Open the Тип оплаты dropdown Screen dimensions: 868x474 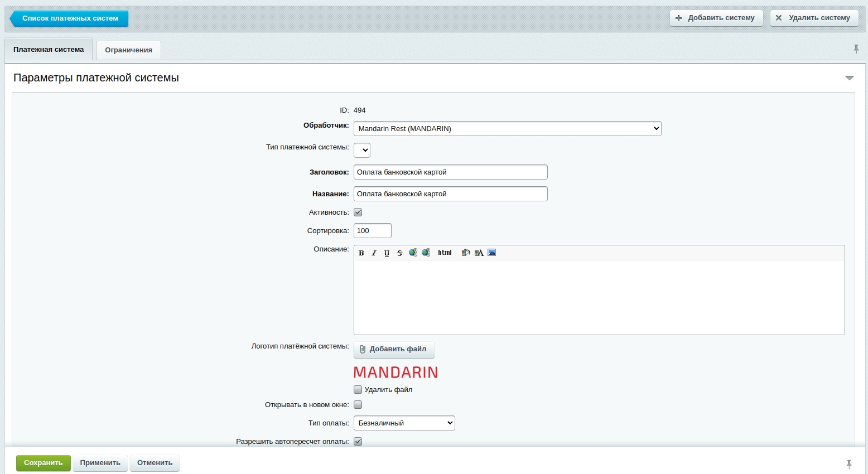point(404,423)
